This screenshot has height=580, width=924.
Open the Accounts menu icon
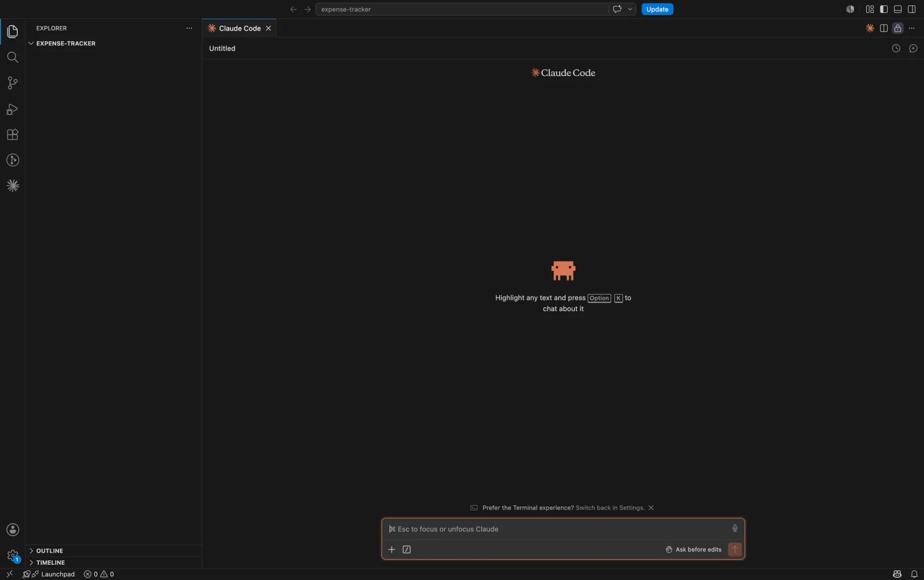point(12,530)
